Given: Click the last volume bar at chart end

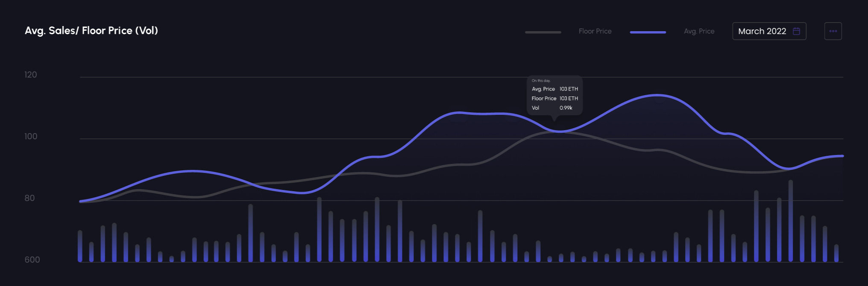Looking at the screenshot, I should click(x=836, y=253).
